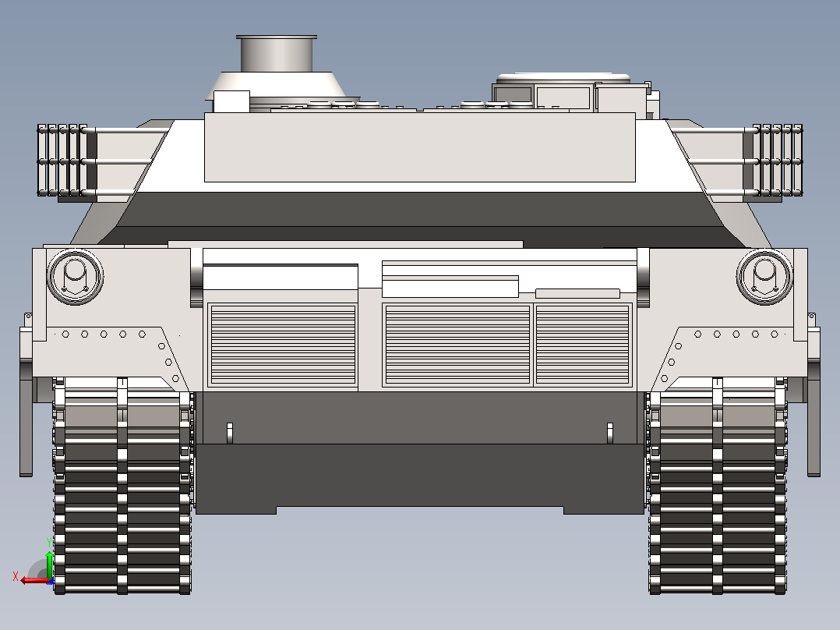Select the large flat turret rear panel
The height and width of the screenshot is (630, 840).
click(x=419, y=147)
